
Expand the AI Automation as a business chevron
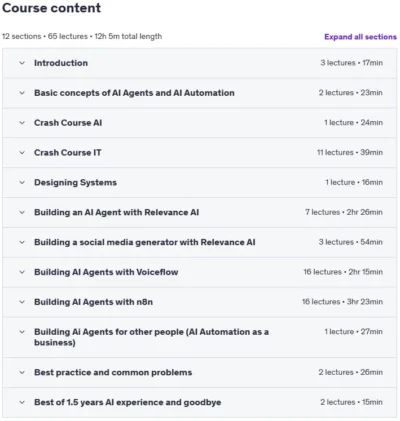tap(22, 332)
